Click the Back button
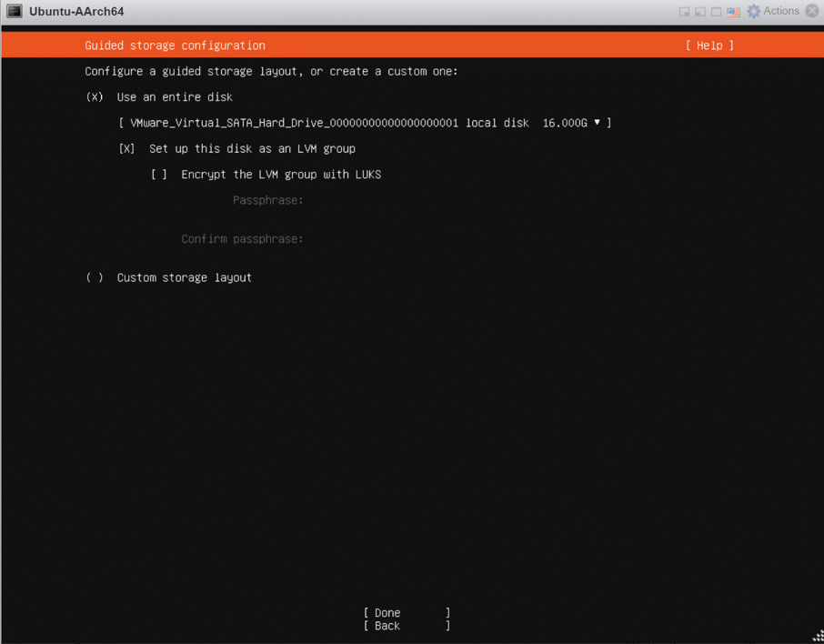 pyautogui.click(x=407, y=626)
